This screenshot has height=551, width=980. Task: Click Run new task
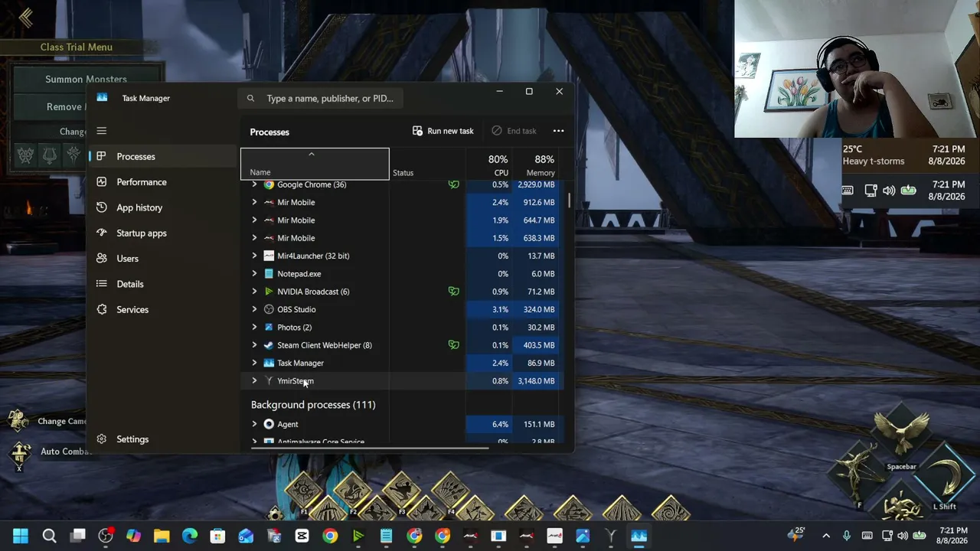443,131
